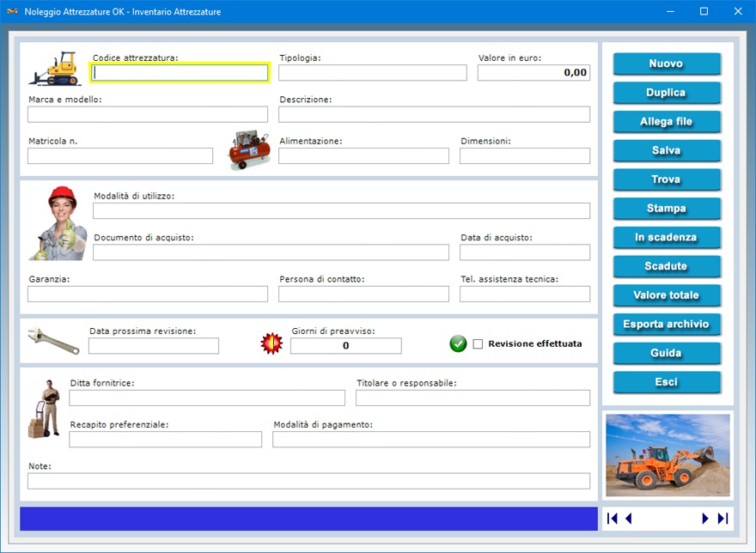Save record with Salva button

[667, 150]
